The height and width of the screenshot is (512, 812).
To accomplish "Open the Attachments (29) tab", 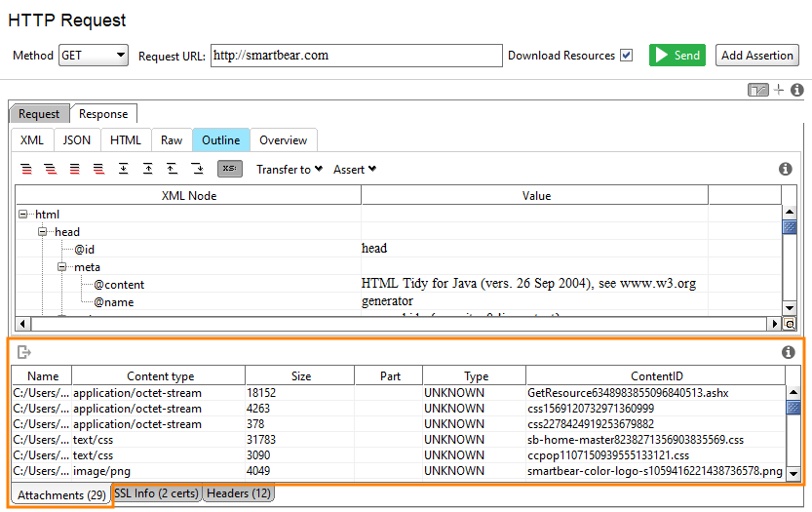I will (x=61, y=495).
